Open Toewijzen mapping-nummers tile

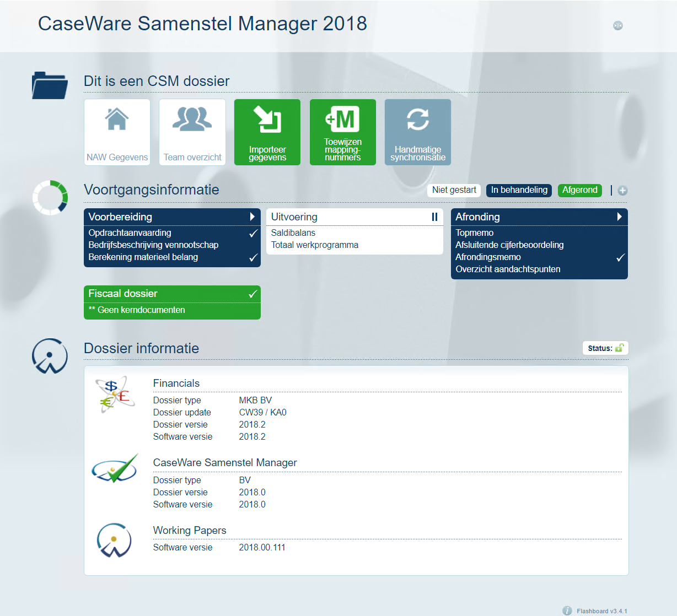343,132
